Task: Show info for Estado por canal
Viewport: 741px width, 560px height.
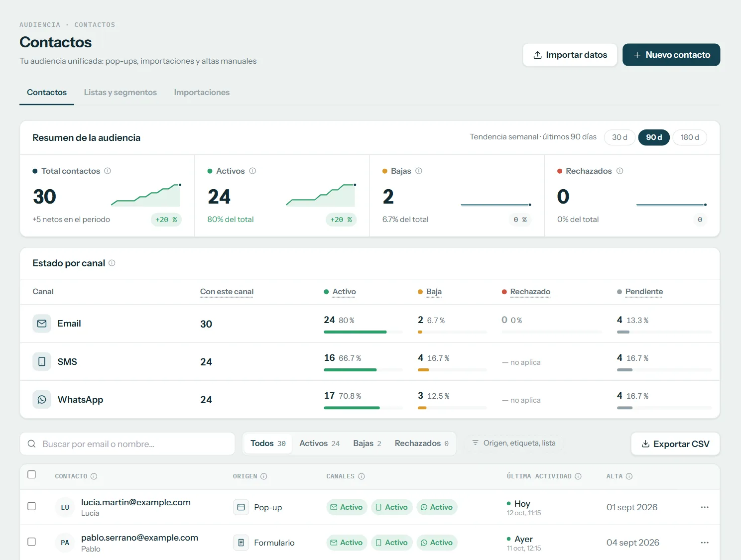Action: [112, 263]
